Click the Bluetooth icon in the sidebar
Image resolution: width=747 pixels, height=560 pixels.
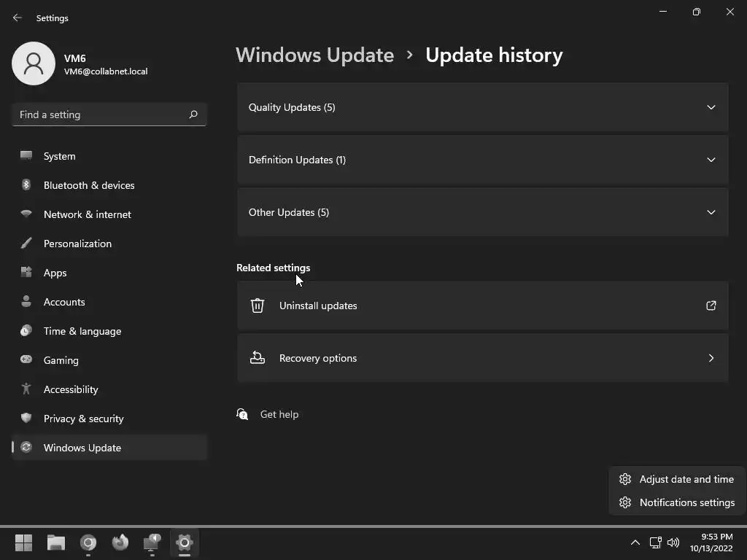pyautogui.click(x=26, y=184)
